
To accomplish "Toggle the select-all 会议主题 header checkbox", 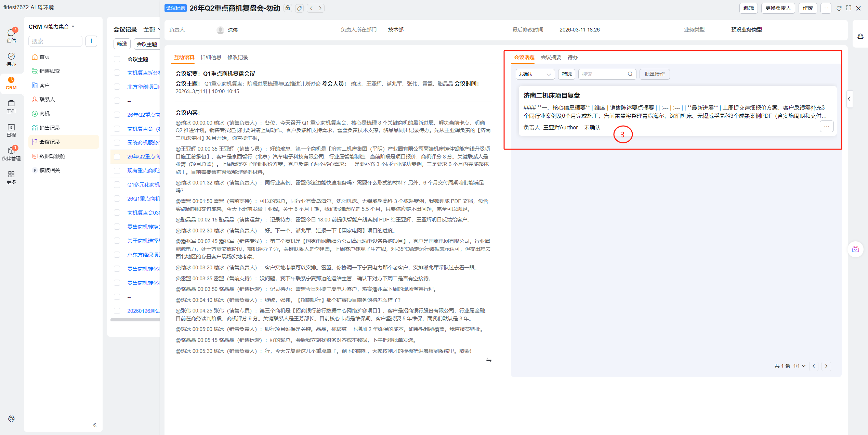I will click(117, 59).
